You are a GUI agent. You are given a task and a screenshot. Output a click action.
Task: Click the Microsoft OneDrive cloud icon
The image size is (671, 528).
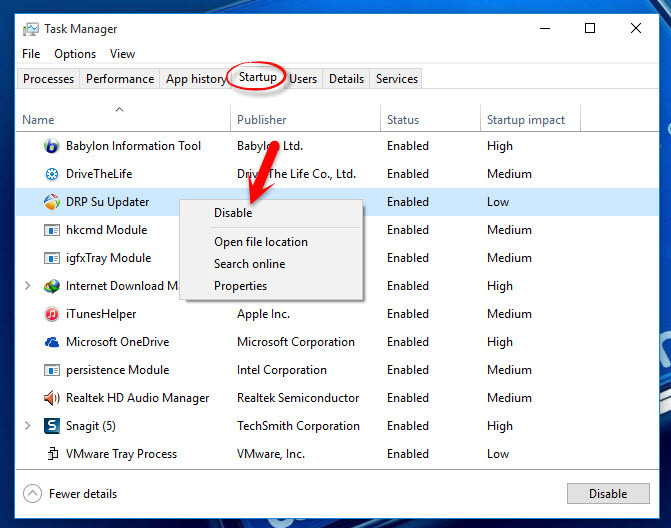[x=51, y=342]
